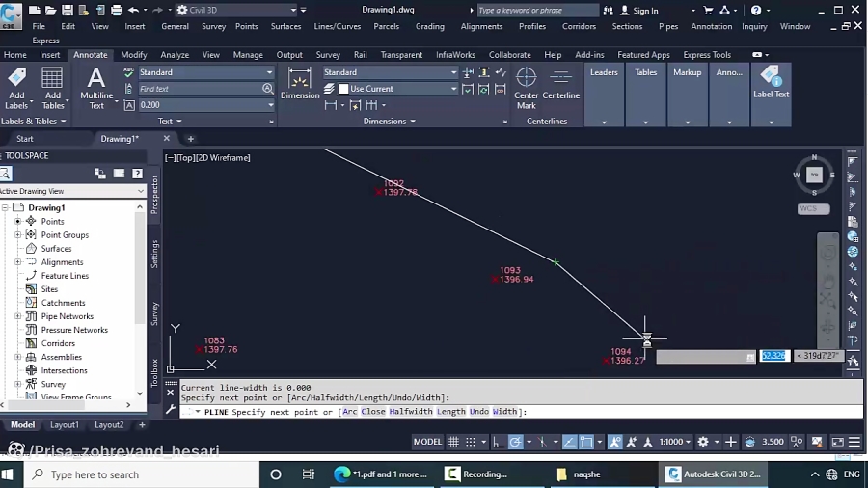Click the Add Tables icon
This screenshot has width=868, height=488.
(x=53, y=89)
